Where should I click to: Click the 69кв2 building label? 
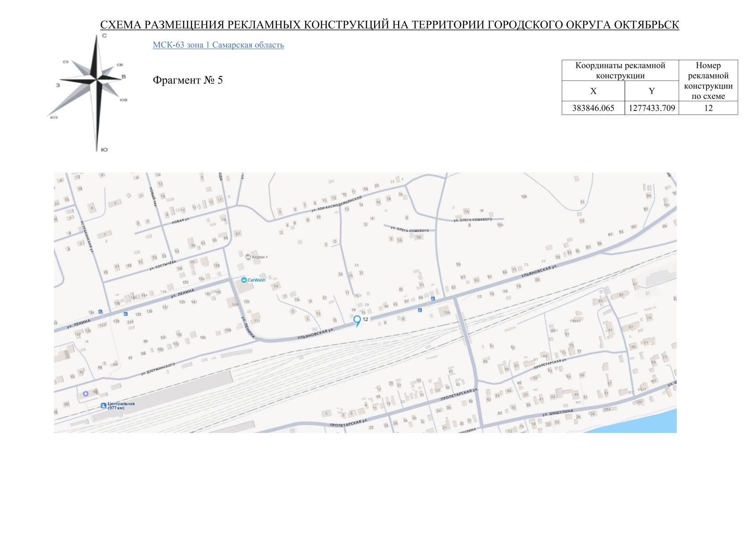[575, 321]
